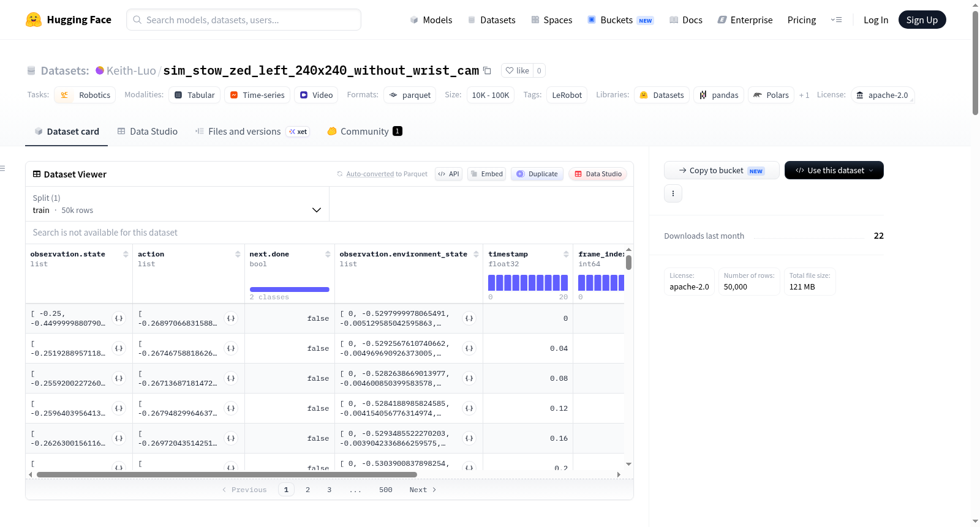
Task: Sort by the observation.environment_state column
Action: [x=476, y=254]
